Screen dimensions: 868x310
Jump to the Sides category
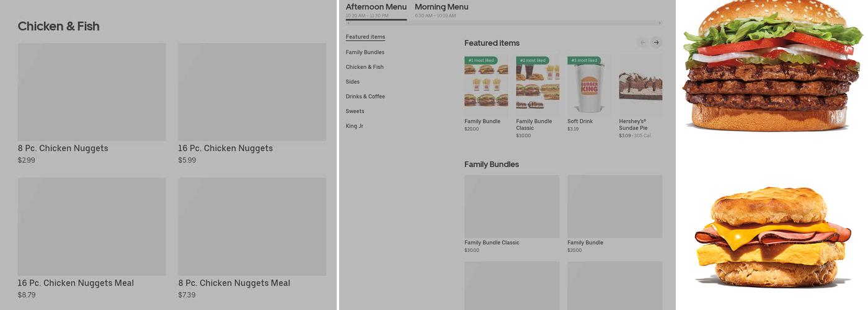click(x=353, y=82)
